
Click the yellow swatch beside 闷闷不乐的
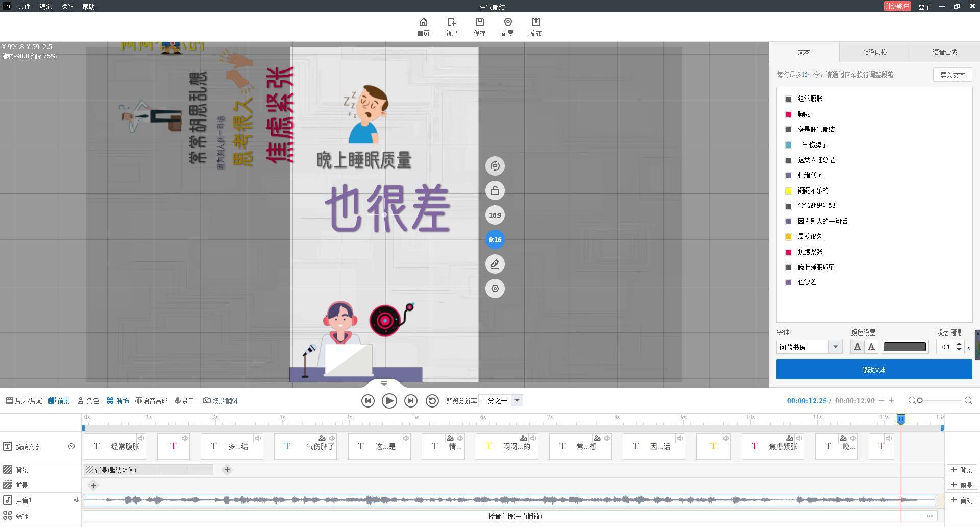point(789,191)
